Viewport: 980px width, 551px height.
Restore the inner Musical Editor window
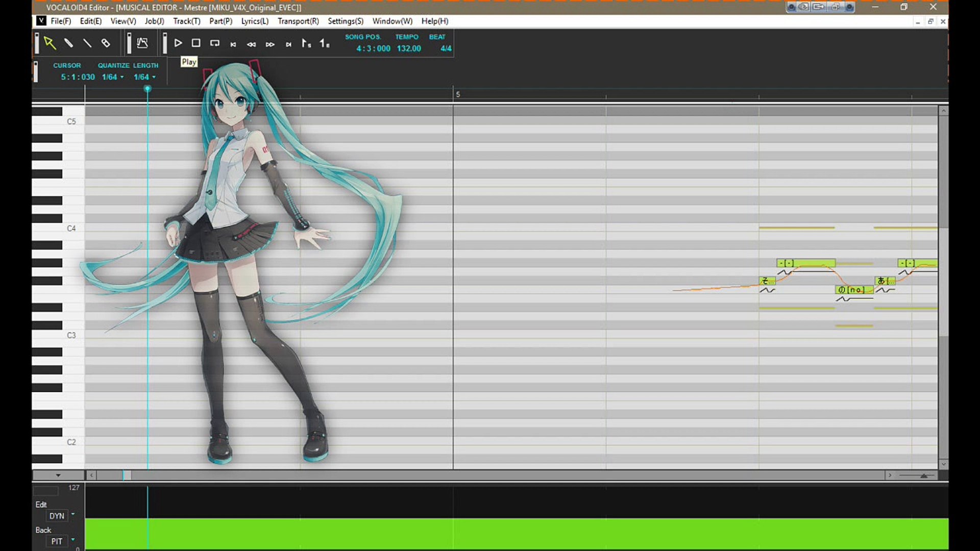point(930,21)
